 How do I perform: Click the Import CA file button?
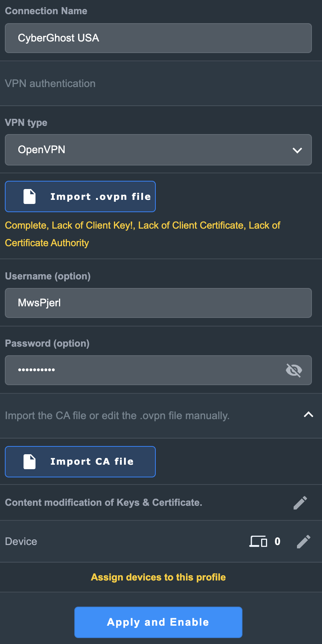[x=80, y=462]
